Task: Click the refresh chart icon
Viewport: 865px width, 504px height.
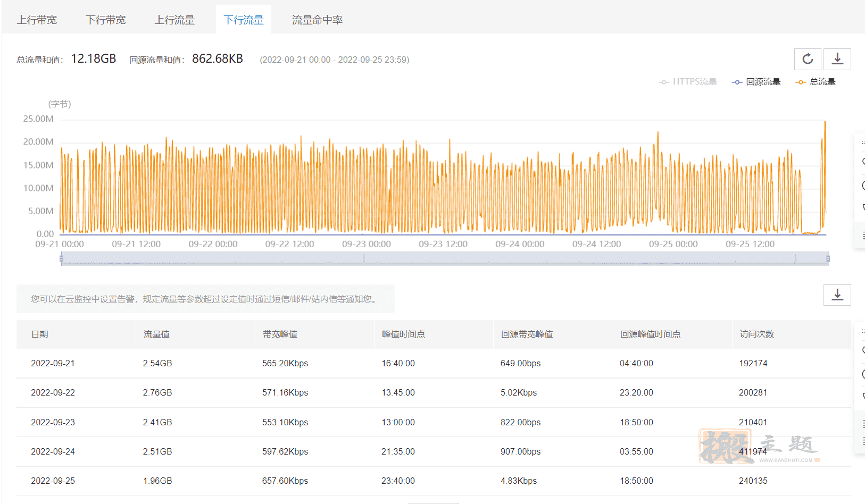Action: (x=808, y=59)
